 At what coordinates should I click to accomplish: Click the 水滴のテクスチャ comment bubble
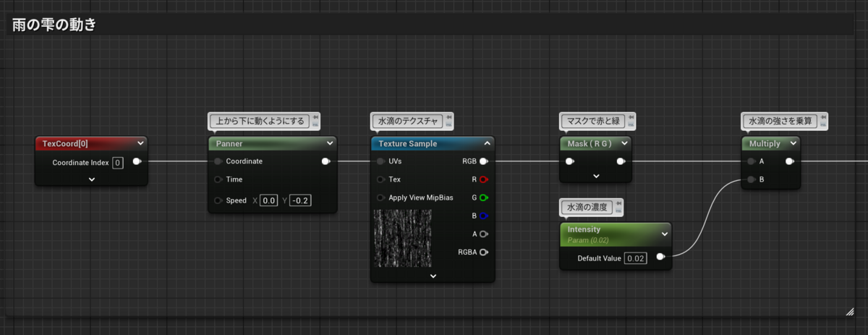(x=408, y=121)
